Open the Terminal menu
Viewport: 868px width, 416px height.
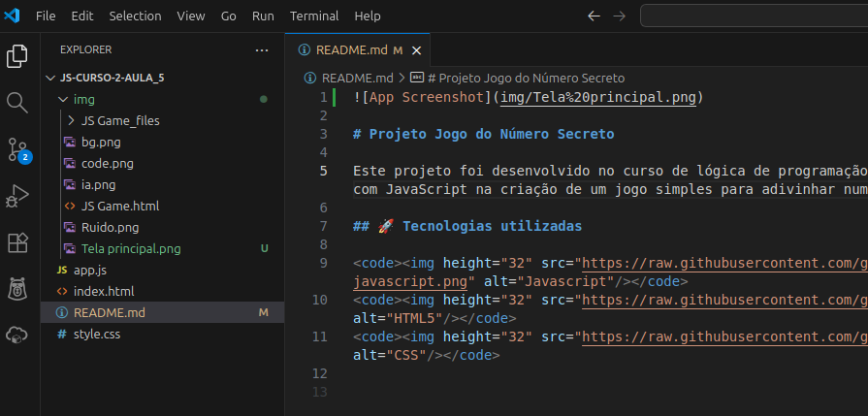(314, 16)
